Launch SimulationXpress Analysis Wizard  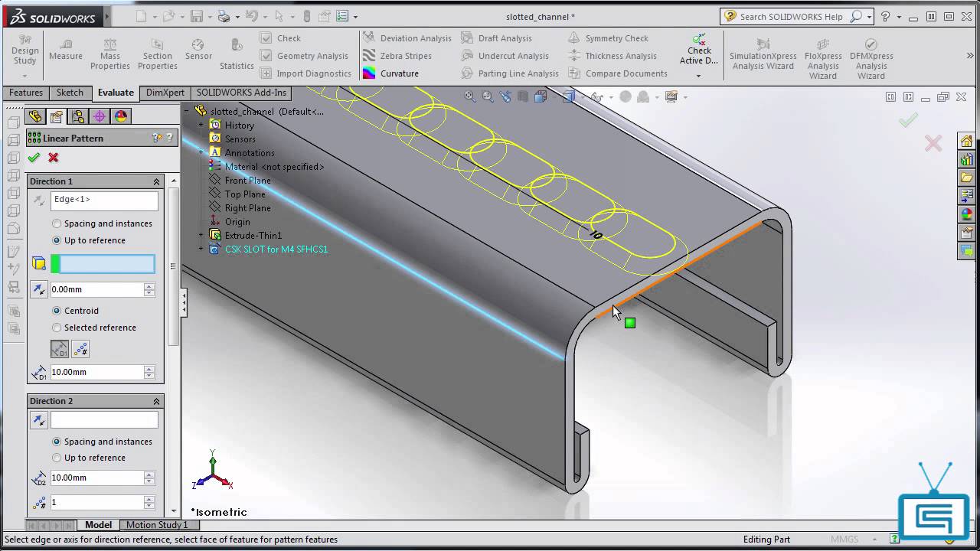pos(763,54)
